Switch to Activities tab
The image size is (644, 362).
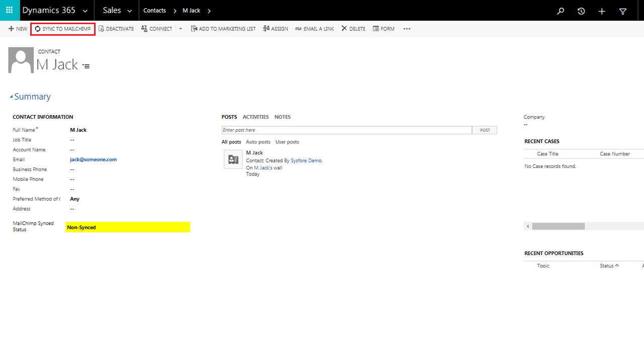pos(256,117)
